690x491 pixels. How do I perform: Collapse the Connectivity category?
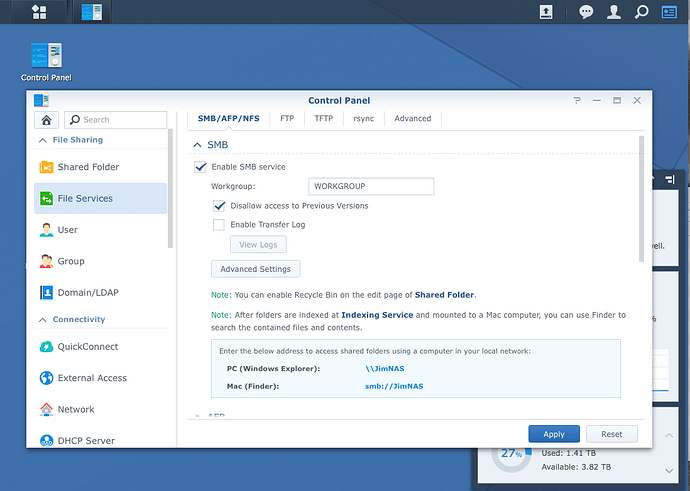(43, 320)
